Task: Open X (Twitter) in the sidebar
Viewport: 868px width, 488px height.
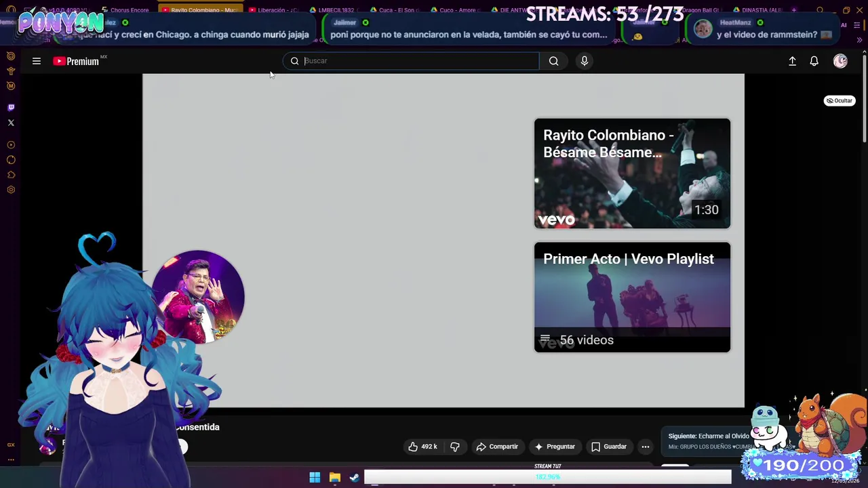Action: coord(11,123)
